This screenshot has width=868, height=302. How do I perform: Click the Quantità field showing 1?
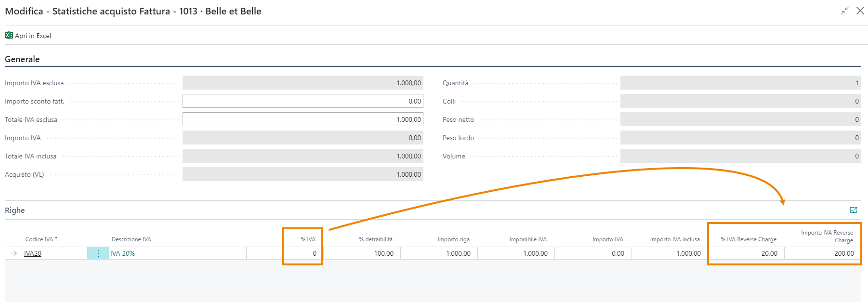(x=740, y=83)
